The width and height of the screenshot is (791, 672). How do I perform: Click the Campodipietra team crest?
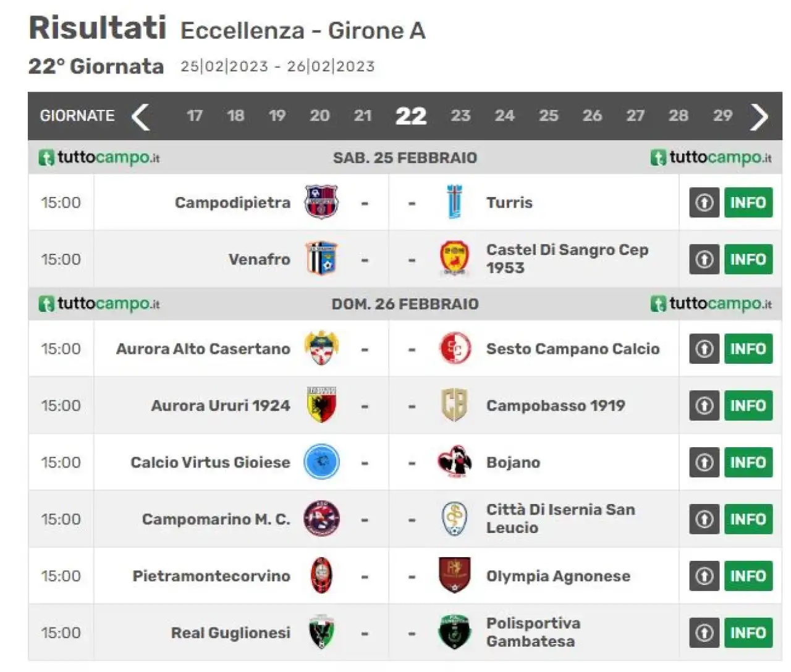coord(321,202)
